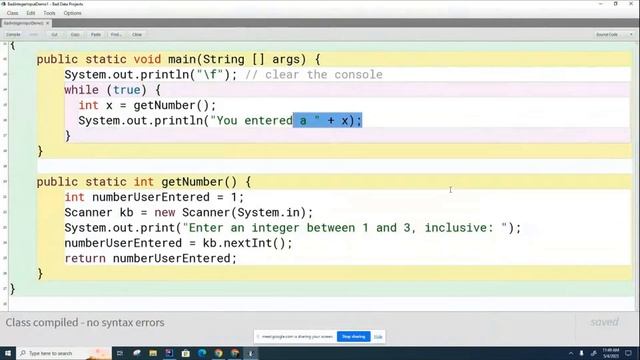This screenshot has height=360, width=640.
Task: Click the microphone icon in the system tray
Action: click(x=582, y=353)
